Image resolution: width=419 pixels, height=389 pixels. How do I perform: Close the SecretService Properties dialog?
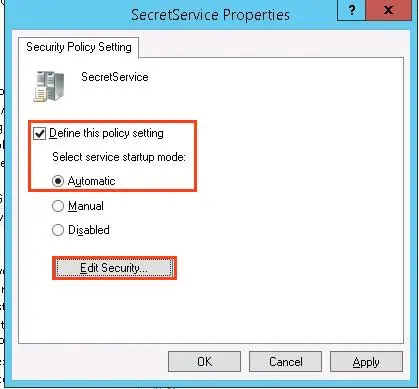(388, 10)
